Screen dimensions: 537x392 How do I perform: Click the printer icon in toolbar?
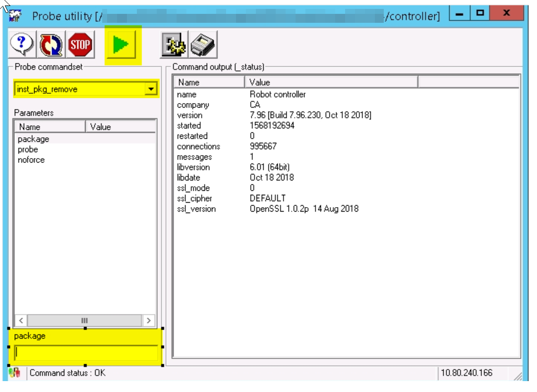(203, 46)
